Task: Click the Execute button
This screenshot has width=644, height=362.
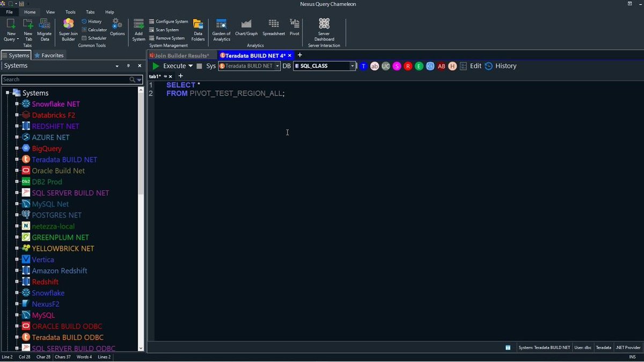Action: pyautogui.click(x=169, y=66)
